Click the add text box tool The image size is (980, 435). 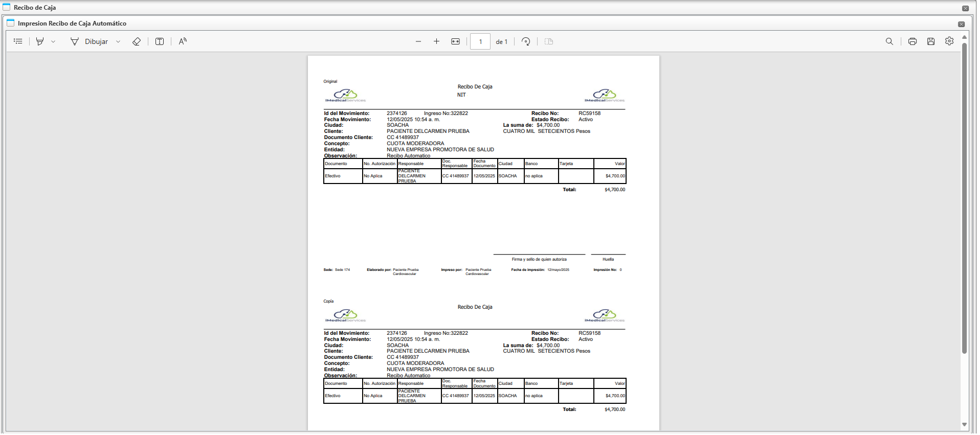click(160, 41)
